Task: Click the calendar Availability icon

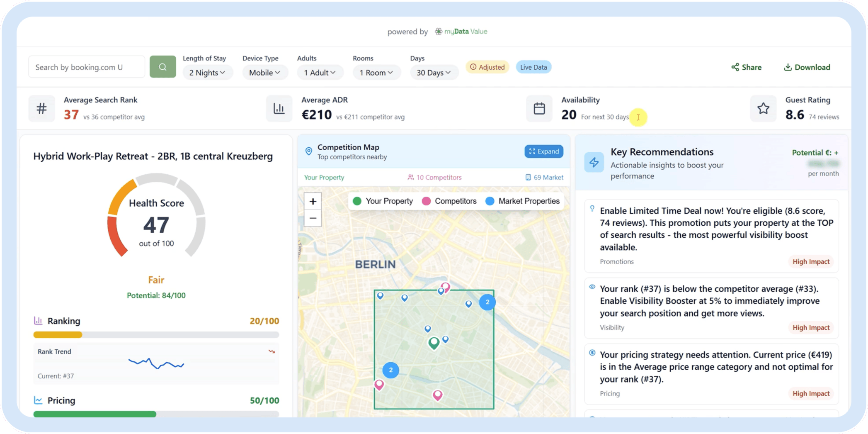Action: point(539,109)
